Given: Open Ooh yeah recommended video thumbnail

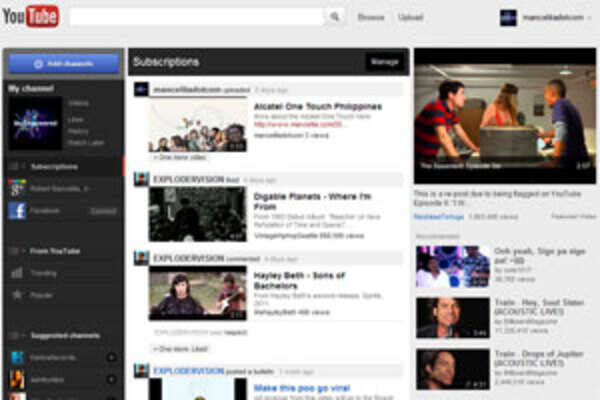Looking at the screenshot, I should point(453,266).
